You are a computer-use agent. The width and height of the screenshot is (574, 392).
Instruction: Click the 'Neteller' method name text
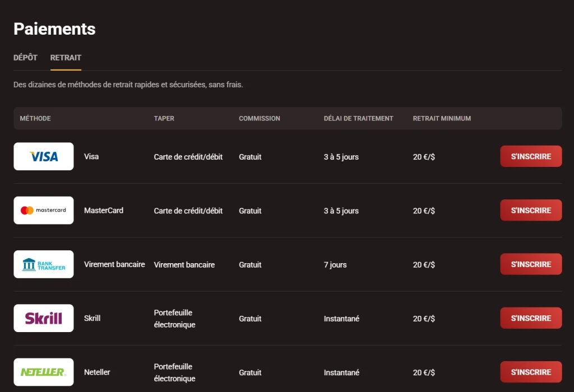(97, 372)
